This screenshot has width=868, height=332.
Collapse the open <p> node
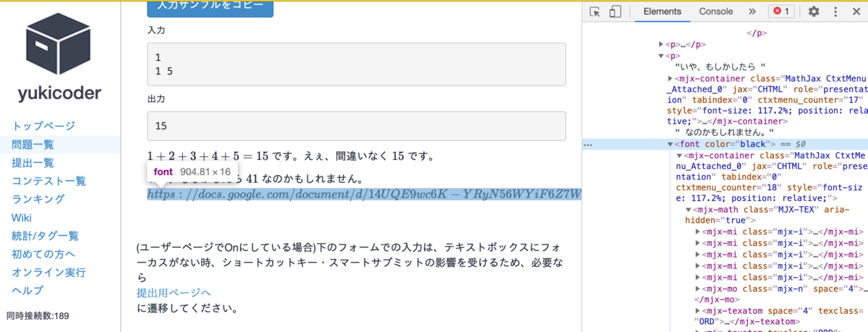(x=661, y=56)
